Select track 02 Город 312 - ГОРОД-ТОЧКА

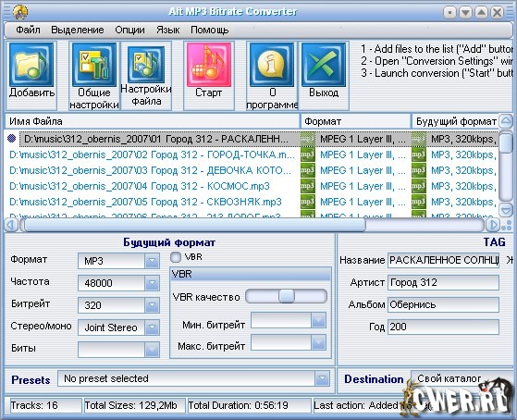[152, 154]
